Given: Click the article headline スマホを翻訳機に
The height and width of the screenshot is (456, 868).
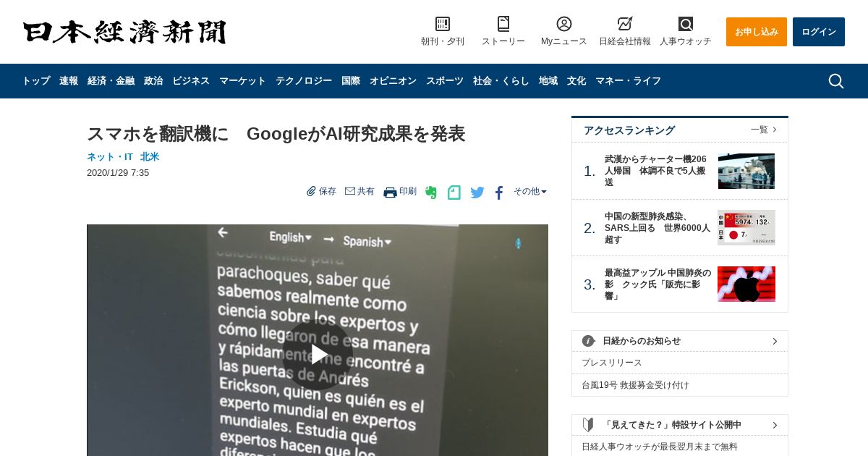Looking at the screenshot, I should pos(276,134).
